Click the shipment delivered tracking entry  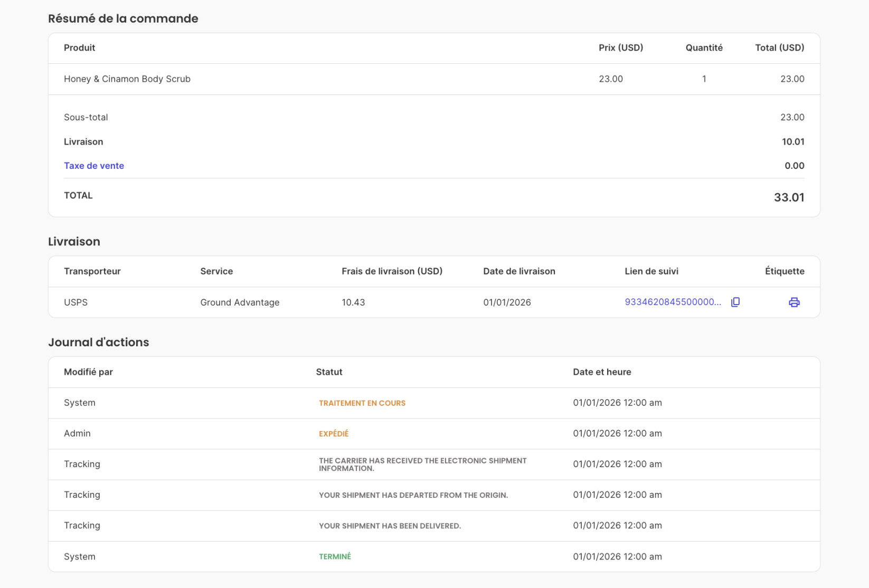pyautogui.click(x=390, y=526)
